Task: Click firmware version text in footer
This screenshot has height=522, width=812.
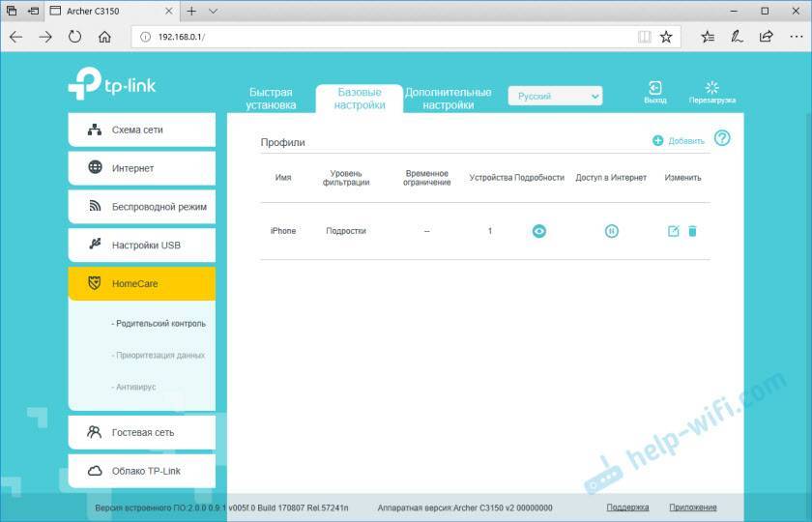Action: tap(221, 508)
